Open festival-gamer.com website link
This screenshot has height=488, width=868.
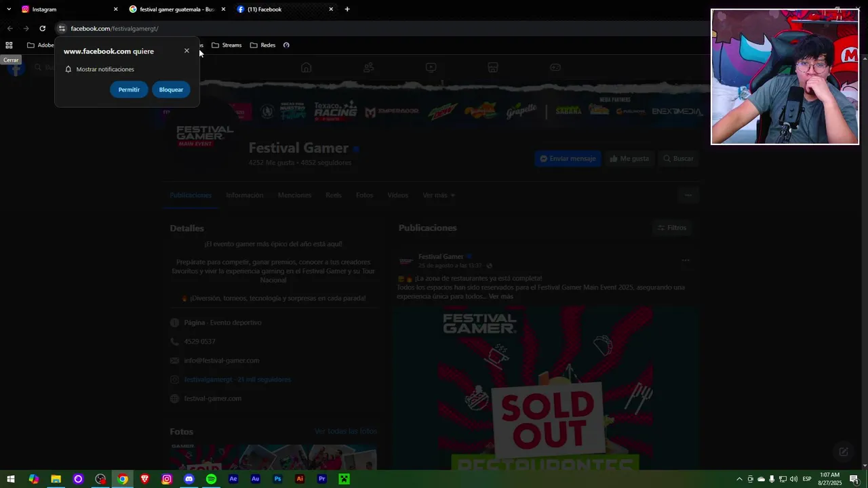pyautogui.click(x=212, y=399)
